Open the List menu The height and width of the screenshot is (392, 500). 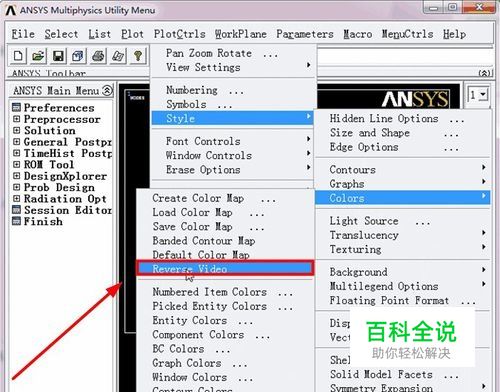click(x=99, y=34)
